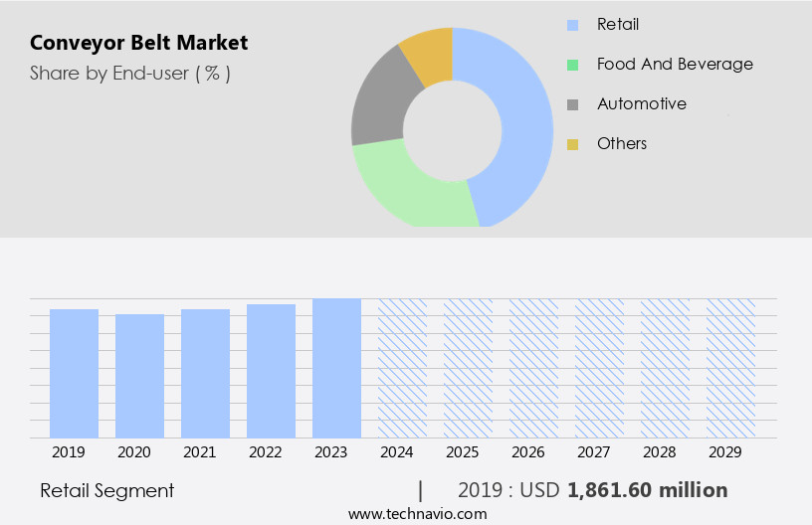
Task: Click the gray Automotive legend swatch
Action: 572,104
